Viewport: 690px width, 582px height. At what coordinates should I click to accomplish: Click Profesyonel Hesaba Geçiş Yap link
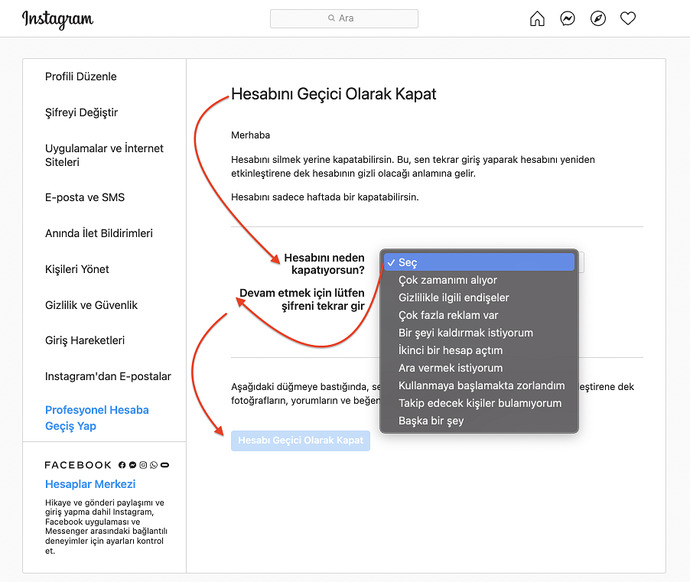click(x=97, y=418)
